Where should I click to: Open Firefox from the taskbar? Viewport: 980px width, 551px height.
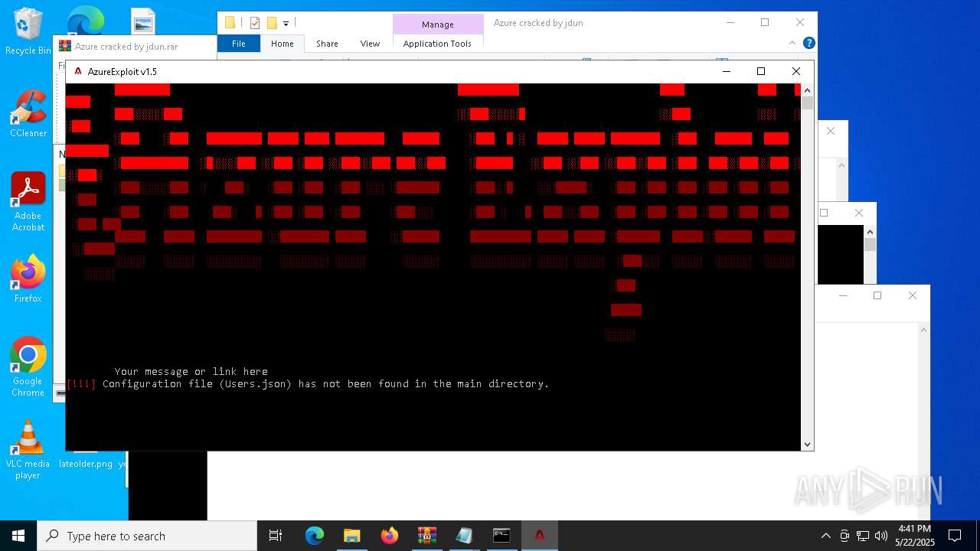(389, 536)
